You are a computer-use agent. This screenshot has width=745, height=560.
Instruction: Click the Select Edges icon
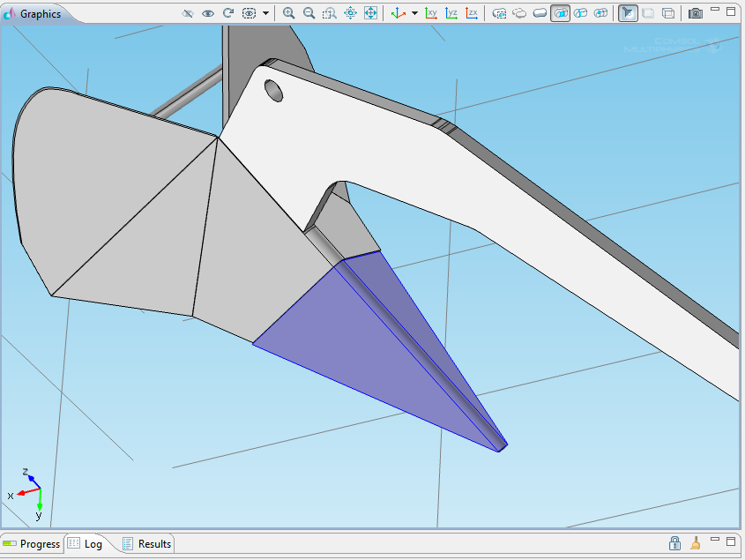(x=581, y=13)
